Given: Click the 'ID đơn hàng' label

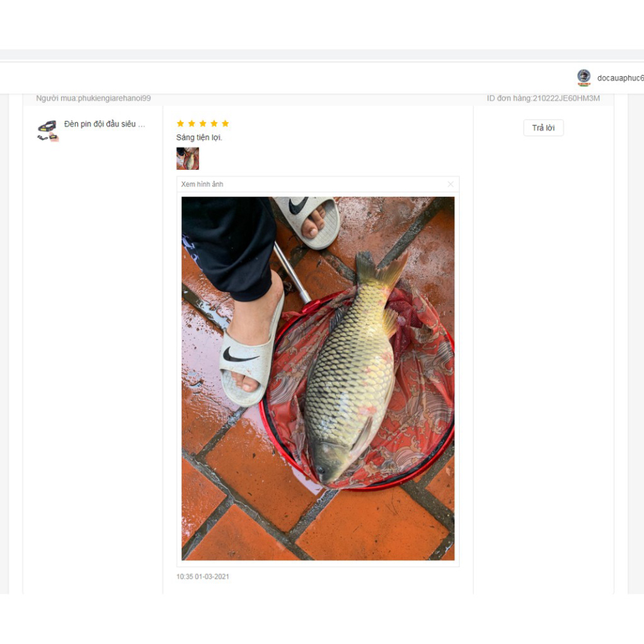Looking at the screenshot, I should pyautogui.click(x=508, y=98).
